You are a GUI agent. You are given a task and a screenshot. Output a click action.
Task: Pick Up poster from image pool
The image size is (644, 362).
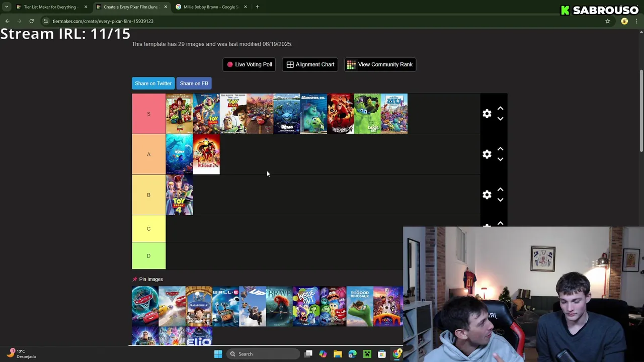tap(252, 306)
